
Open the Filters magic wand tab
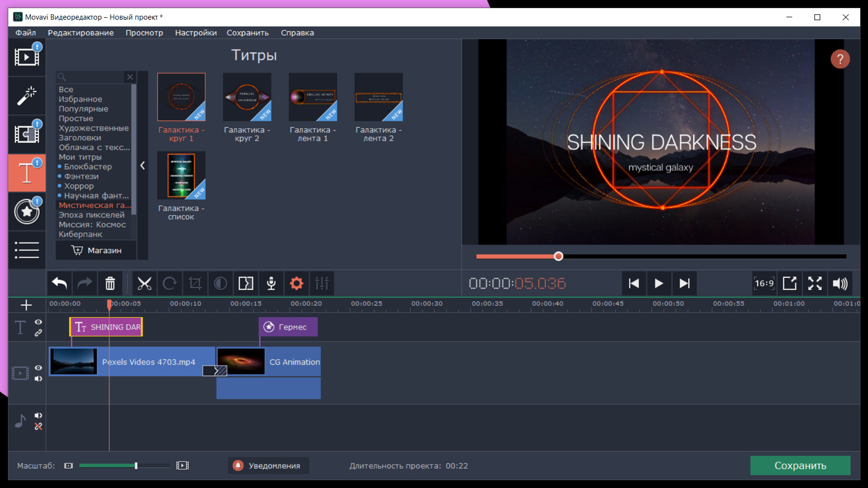pyautogui.click(x=27, y=96)
